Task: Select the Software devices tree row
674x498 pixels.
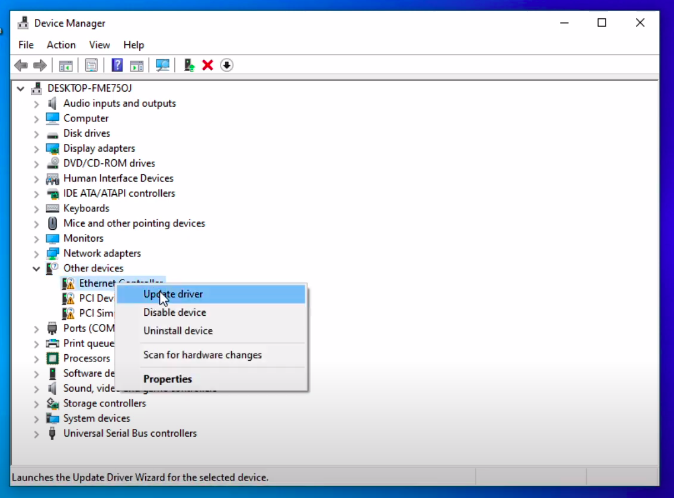Action: click(89, 373)
